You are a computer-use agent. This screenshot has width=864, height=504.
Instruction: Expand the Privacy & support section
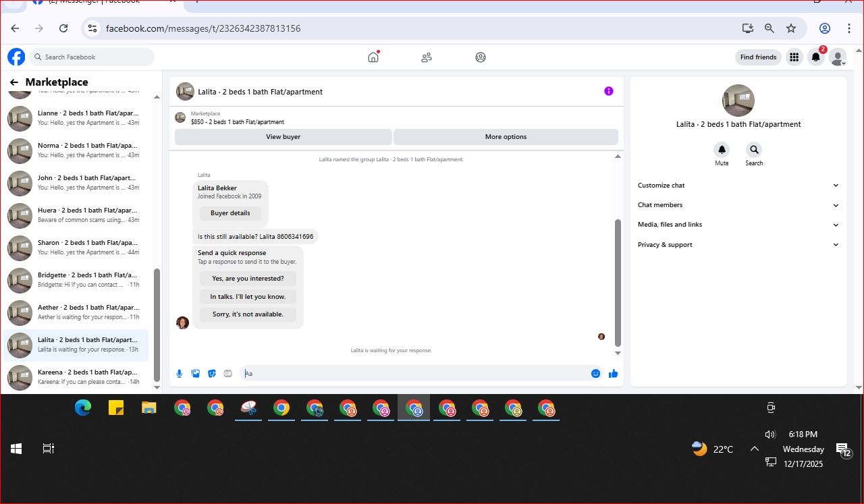[x=738, y=245]
